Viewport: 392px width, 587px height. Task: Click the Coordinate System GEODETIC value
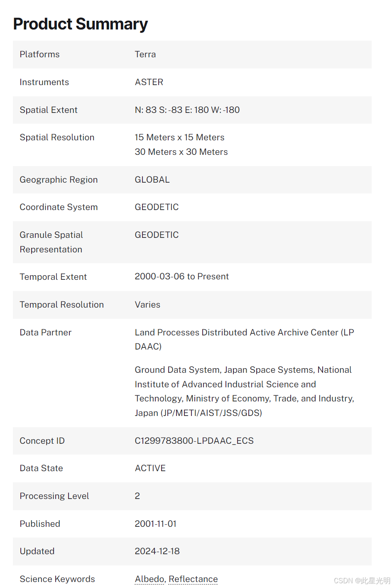click(x=157, y=207)
